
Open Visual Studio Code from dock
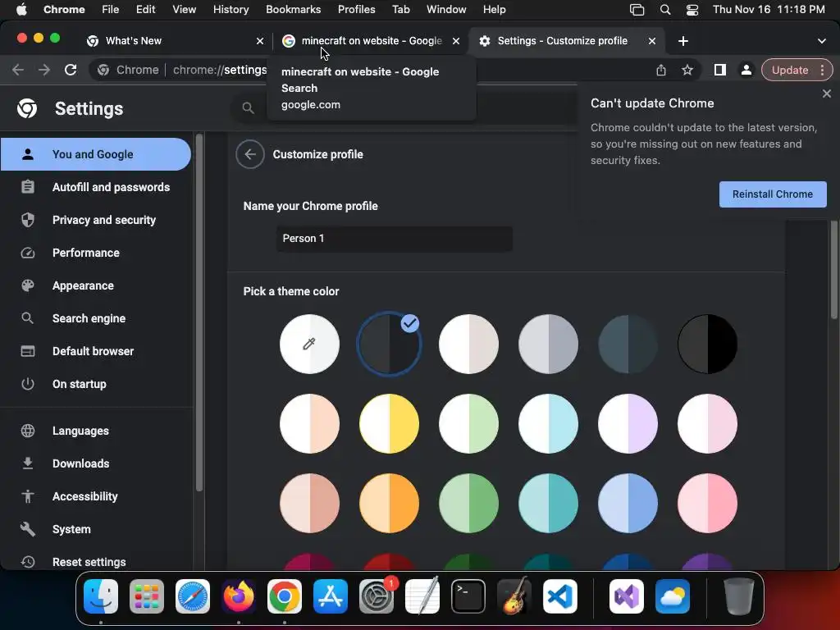point(559,596)
